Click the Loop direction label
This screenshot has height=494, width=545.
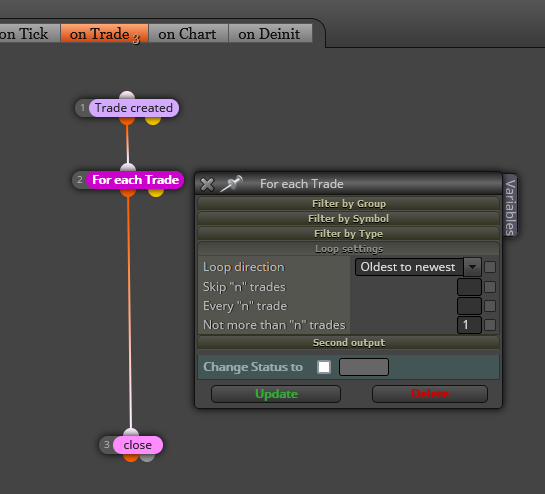tap(244, 267)
